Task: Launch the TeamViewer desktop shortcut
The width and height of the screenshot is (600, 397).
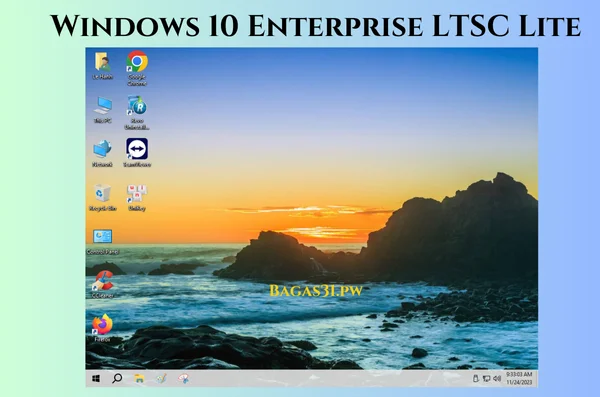Action: click(x=137, y=153)
